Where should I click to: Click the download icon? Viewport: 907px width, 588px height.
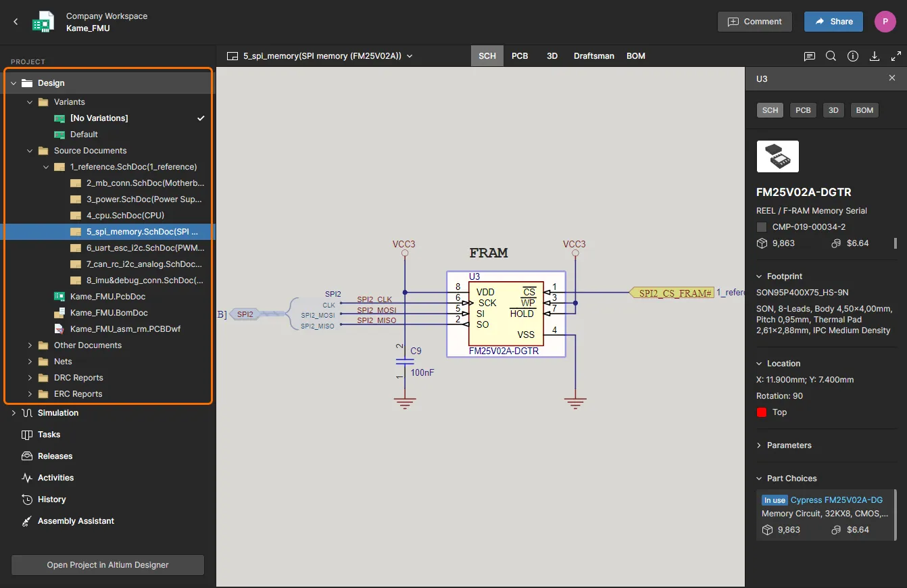[875, 56]
